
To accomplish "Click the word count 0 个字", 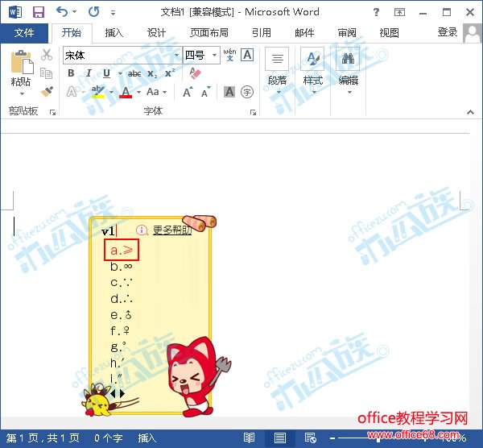I will tap(109, 438).
